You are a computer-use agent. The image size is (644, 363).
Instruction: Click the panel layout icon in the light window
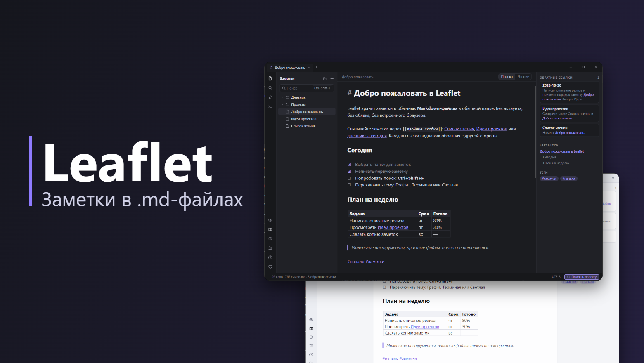pyautogui.click(x=311, y=328)
